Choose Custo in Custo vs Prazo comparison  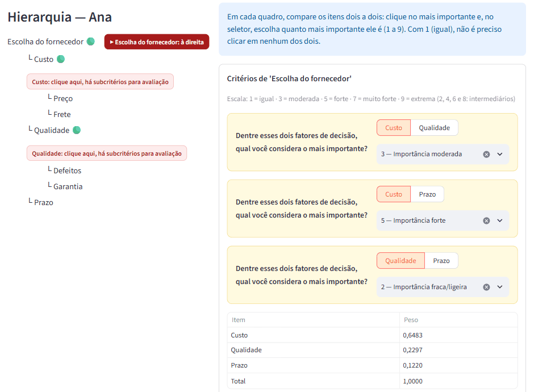coord(394,194)
